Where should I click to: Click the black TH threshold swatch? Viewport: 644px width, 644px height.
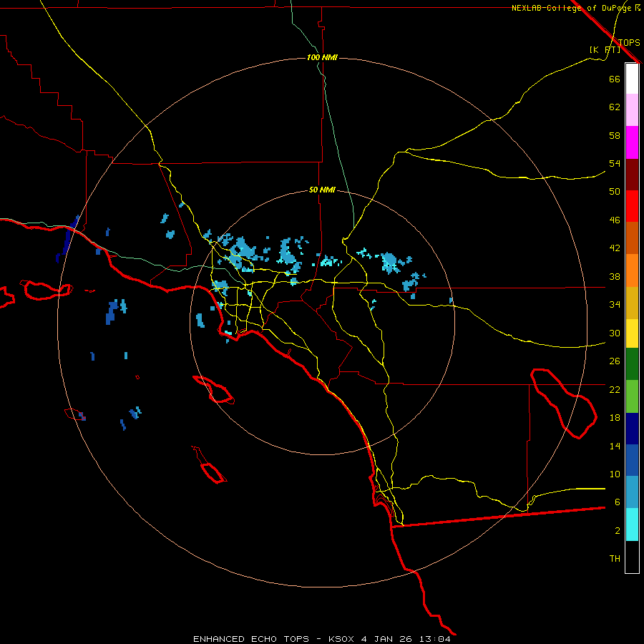632,557
